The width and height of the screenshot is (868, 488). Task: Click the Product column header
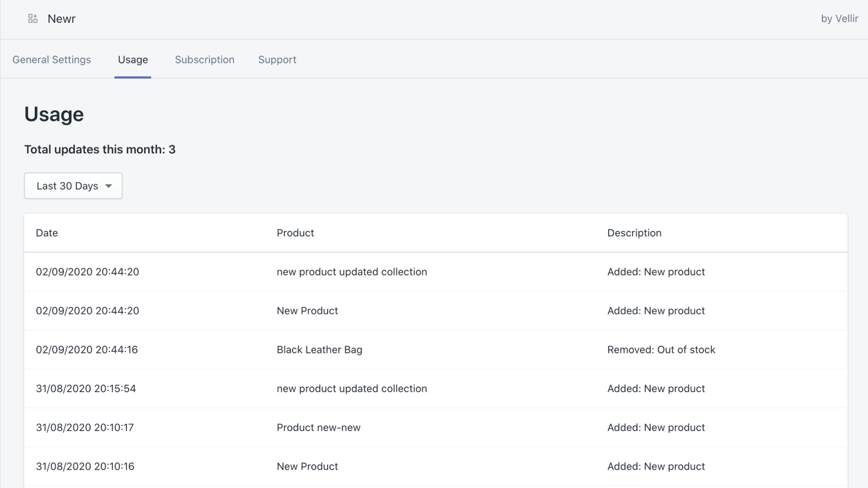click(x=295, y=233)
